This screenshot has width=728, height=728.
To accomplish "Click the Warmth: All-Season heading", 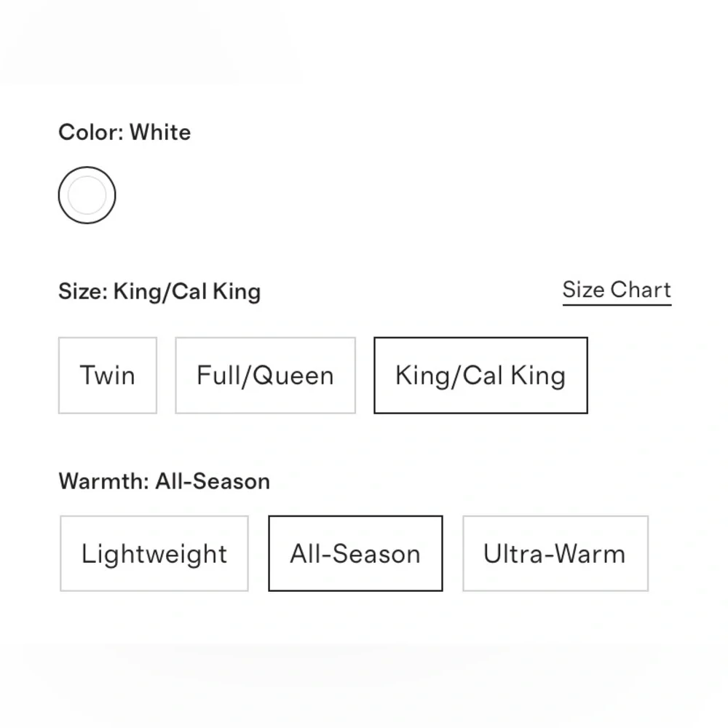I will pyautogui.click(x=164, y=481).
